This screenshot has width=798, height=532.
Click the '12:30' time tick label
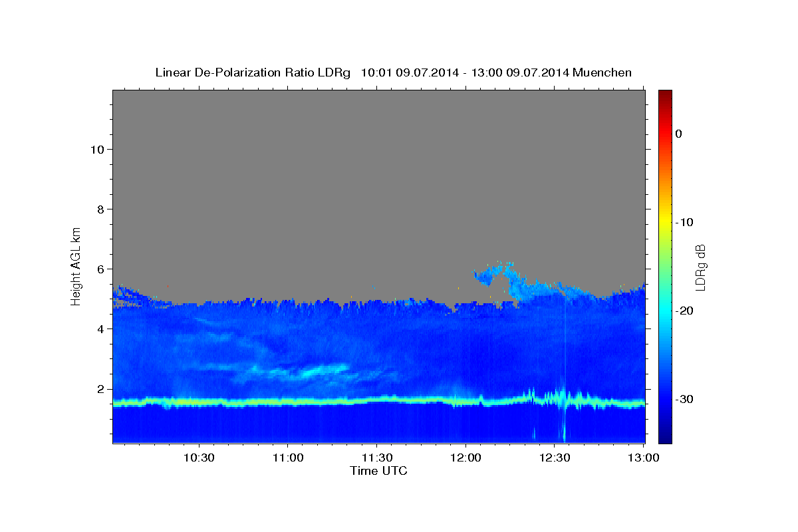[x=554, y=458]
